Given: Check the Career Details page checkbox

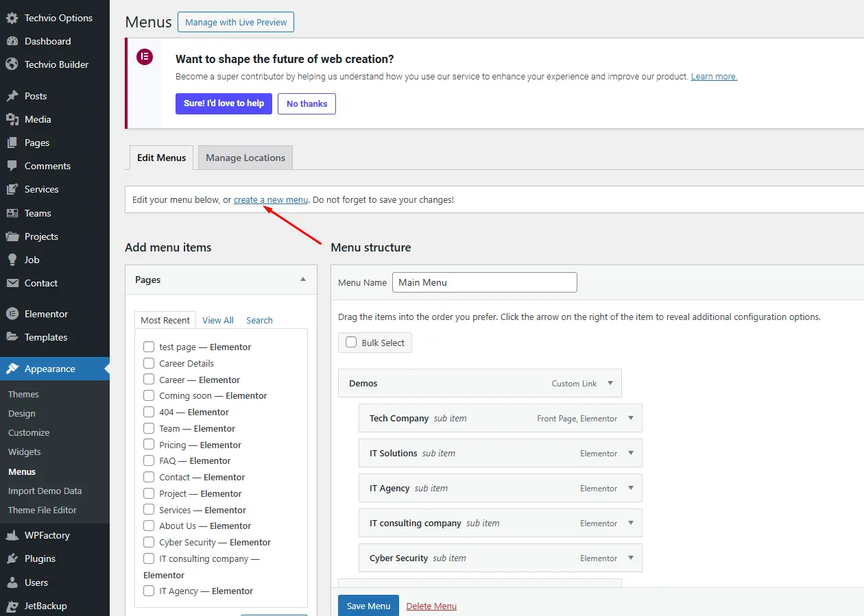Looking at the screenshot, I should pos(149,363).
